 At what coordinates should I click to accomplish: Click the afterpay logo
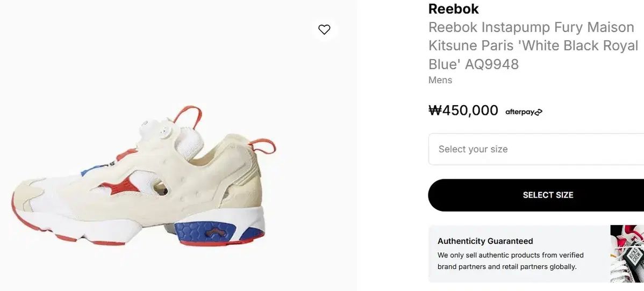click(x=524, y=112)
